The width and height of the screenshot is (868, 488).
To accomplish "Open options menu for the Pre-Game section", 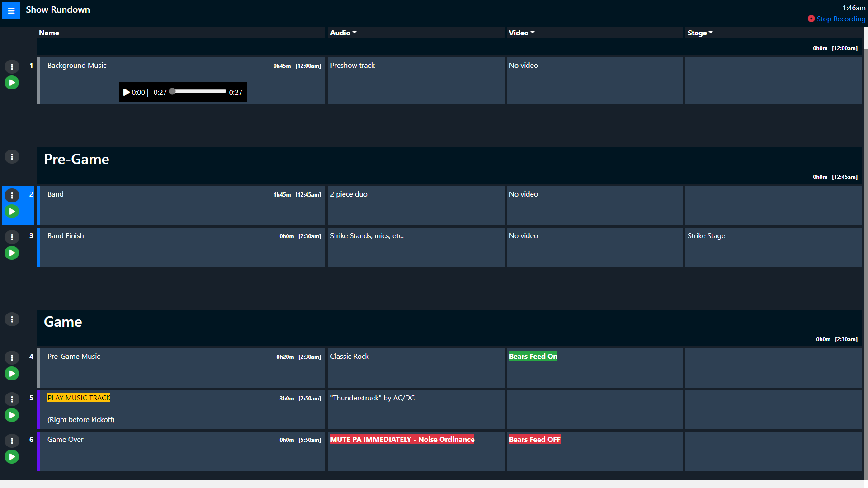I will 12,156.
